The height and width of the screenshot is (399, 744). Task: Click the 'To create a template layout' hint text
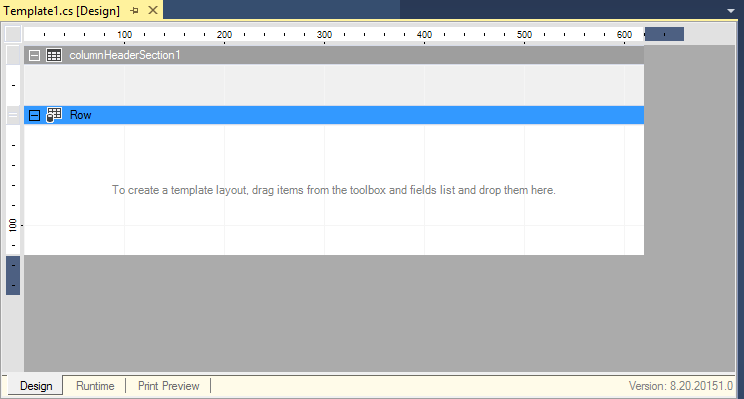click(x=334, y=190)
